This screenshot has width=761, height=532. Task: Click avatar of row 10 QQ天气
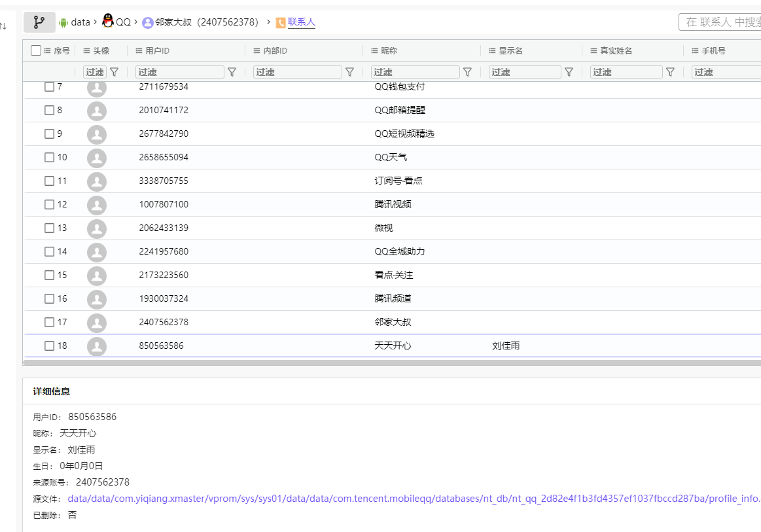pyautogui.click(x=97, y=158)
